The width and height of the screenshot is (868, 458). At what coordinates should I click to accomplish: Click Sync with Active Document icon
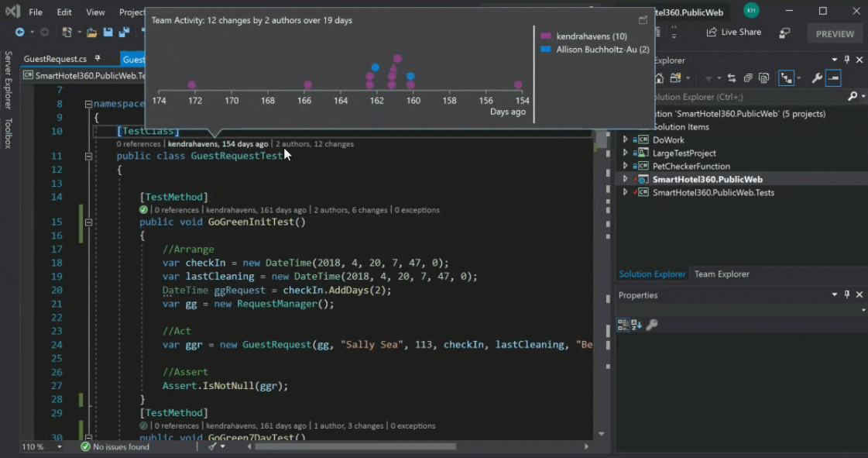coord(731,78)
